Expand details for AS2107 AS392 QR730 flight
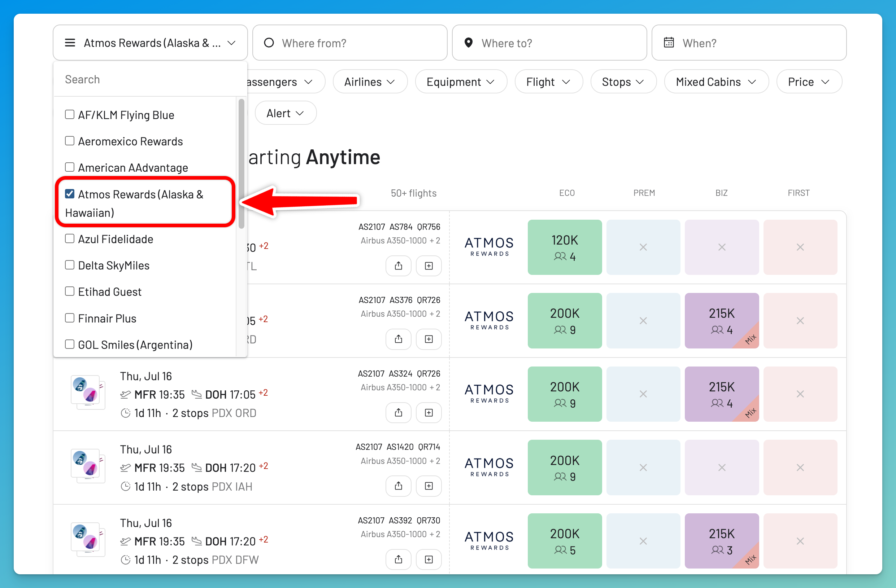The height and width of the screenshot is (588, 896). tap(429, 560)
